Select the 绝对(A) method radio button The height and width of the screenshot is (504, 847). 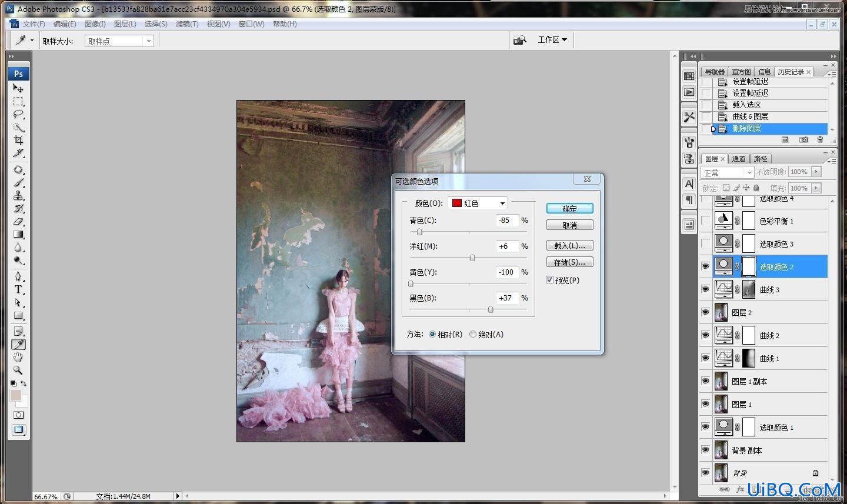pos(473,334)
